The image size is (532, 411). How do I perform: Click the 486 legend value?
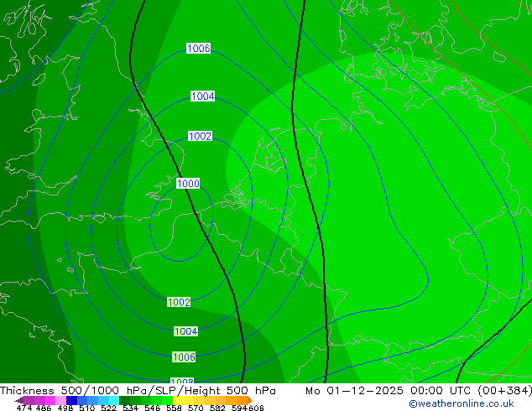[44, 408]
